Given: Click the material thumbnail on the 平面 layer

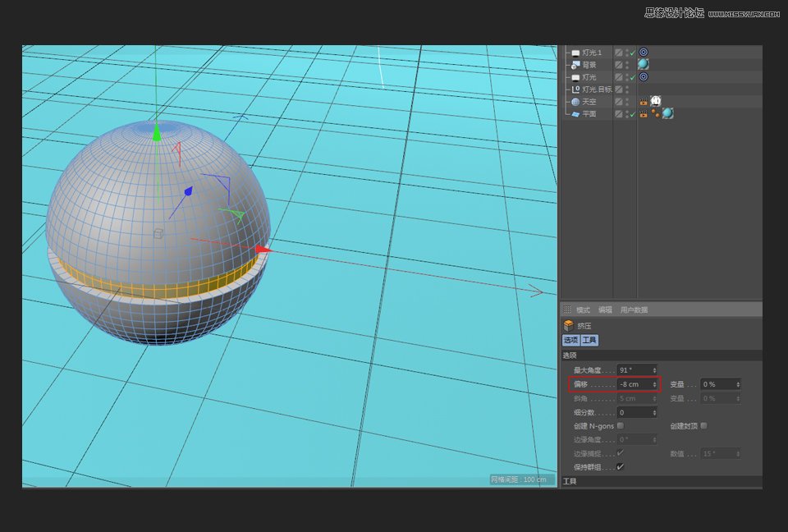Looking at the screenshot, I should pyautogui.click(x=667, y=114).
